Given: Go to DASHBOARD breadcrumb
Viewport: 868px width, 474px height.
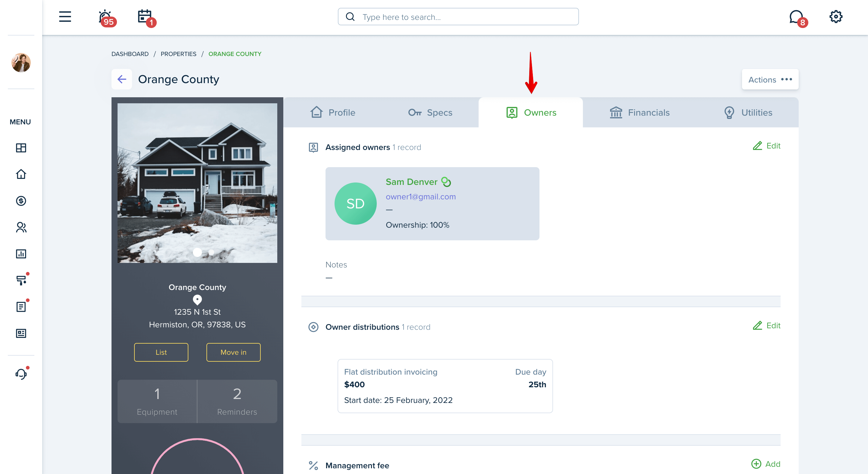Looking at the screenshot, I should tap(130, 54).
